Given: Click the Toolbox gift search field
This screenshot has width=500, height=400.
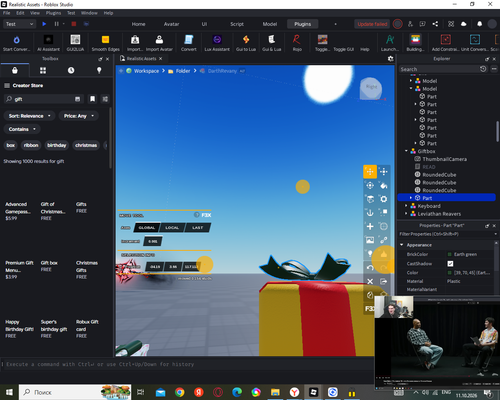Looking at the screenshot, I should pos(43,99).
